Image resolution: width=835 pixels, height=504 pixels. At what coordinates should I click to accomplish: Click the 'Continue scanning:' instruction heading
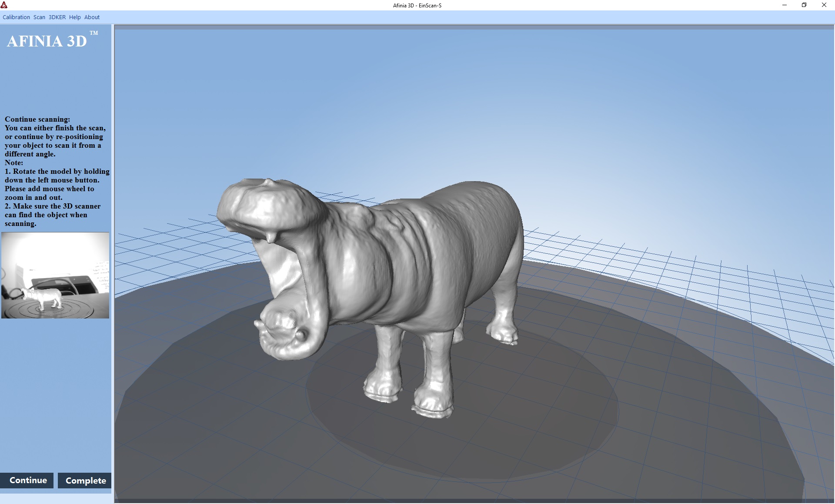[37, 119]
